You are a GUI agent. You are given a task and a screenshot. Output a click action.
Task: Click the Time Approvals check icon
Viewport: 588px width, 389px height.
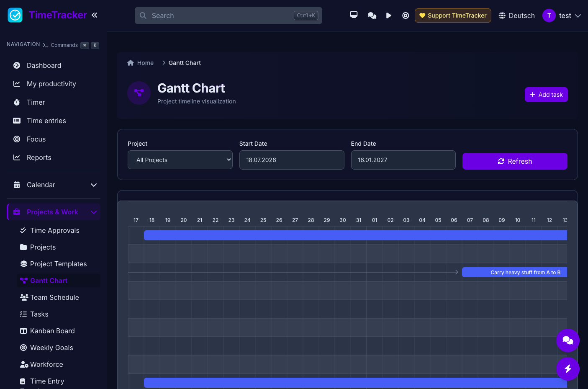[x=23, y=230]
